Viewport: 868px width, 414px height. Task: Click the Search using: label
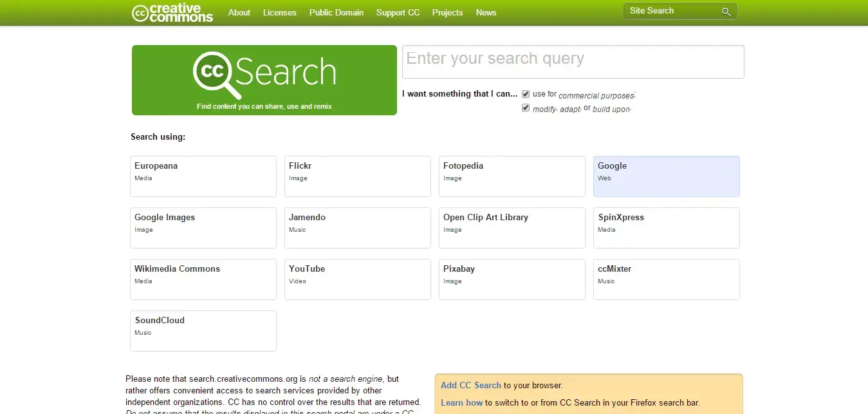[158, 136]
